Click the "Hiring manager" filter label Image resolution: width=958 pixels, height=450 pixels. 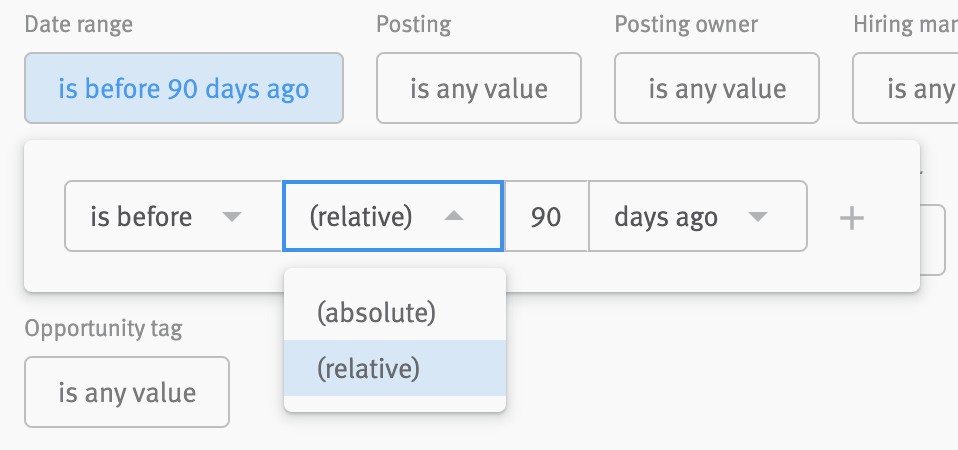[x=904, y=24]
